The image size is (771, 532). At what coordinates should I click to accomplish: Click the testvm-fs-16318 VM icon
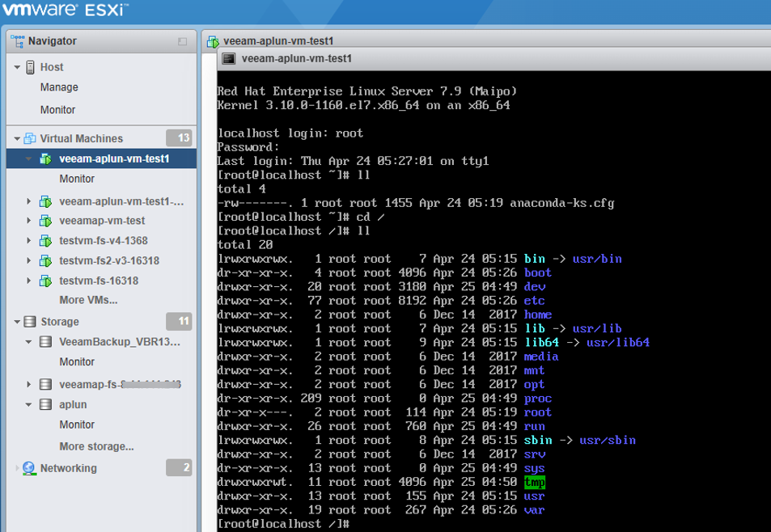(x=46, y=281)
